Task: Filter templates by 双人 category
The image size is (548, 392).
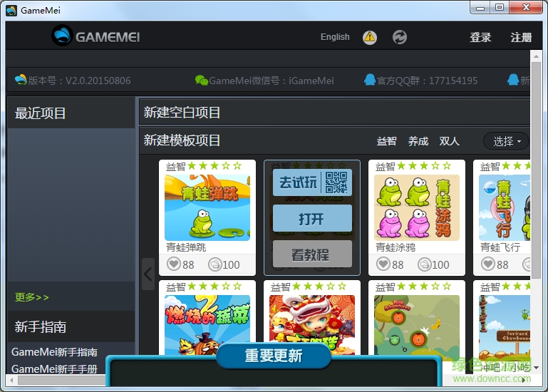Action: (x=449, y=141)
